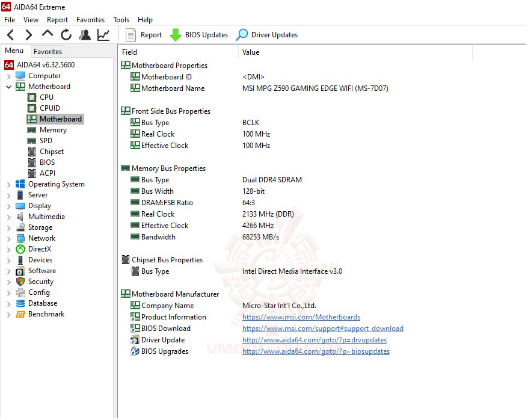Expand the Database tree node

[9, 304]
